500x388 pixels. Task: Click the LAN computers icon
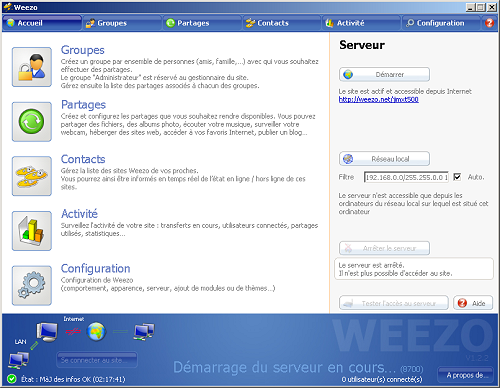pos(19,361)
